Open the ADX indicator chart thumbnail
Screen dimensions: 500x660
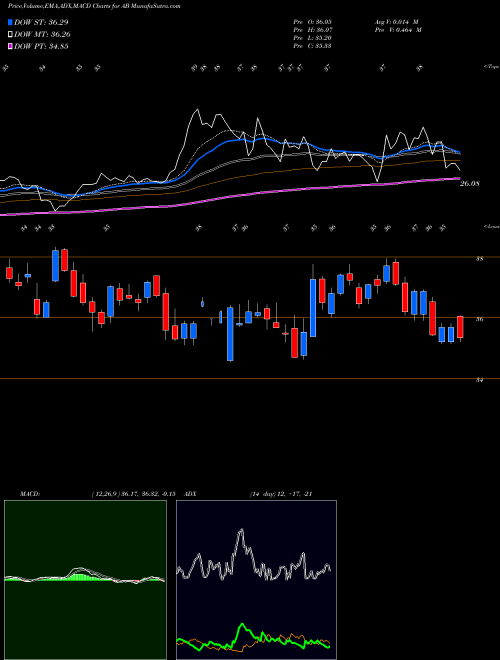pyautogui.click(x=256, y=580)
